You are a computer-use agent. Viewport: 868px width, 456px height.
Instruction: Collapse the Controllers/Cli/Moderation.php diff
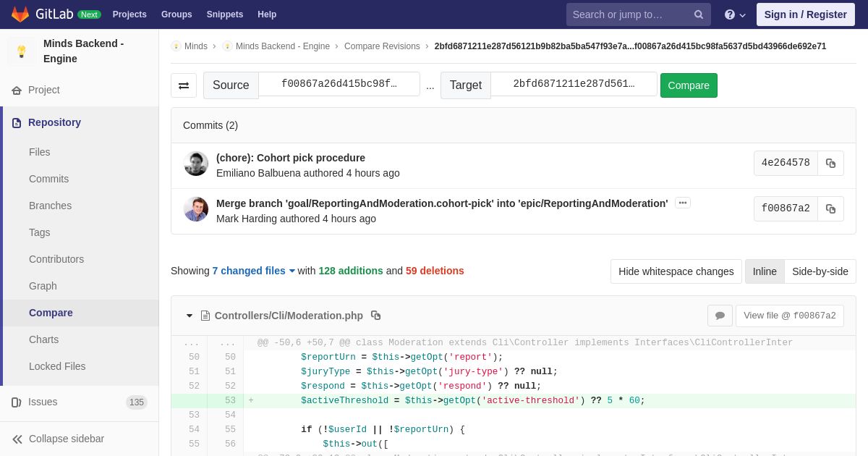(x=190, y=316)
